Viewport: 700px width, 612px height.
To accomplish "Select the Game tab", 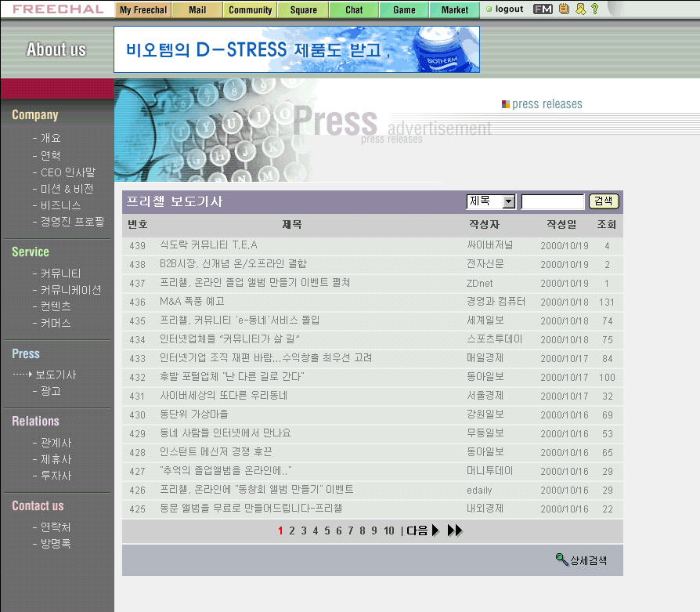I will pos(405,10).
